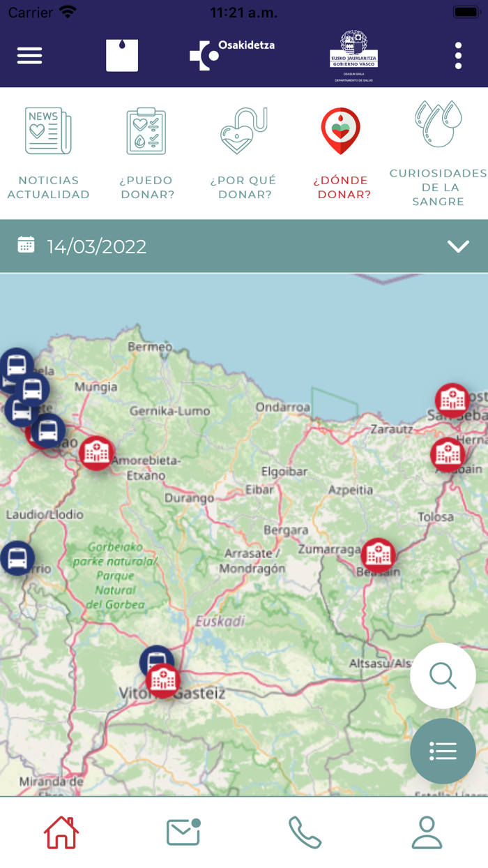The height and width of the screenshot is (868, 488).
Task: Open the ¿Por qué donar? heart icon
Action: [x=244, y=131]
